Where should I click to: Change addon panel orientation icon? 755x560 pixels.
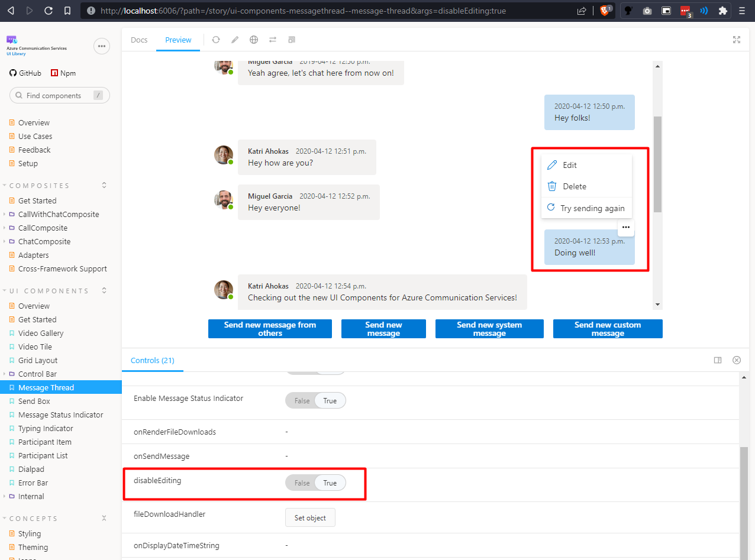(718, 360)
